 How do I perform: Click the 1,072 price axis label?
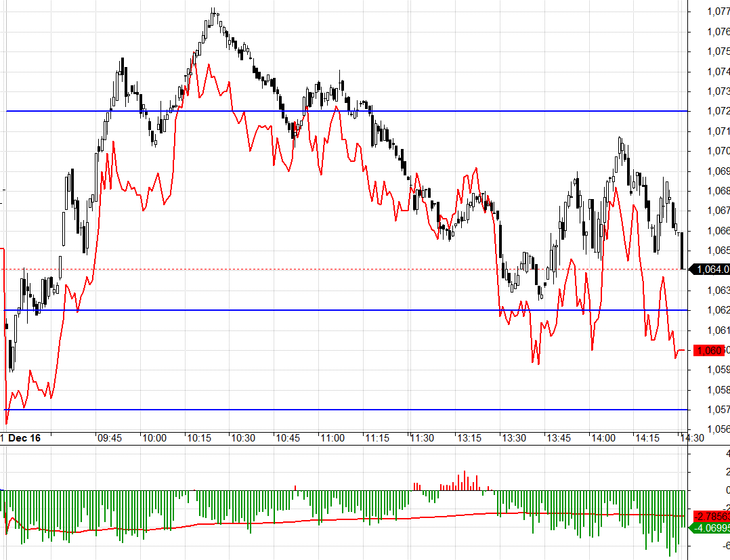coord(718,111)
